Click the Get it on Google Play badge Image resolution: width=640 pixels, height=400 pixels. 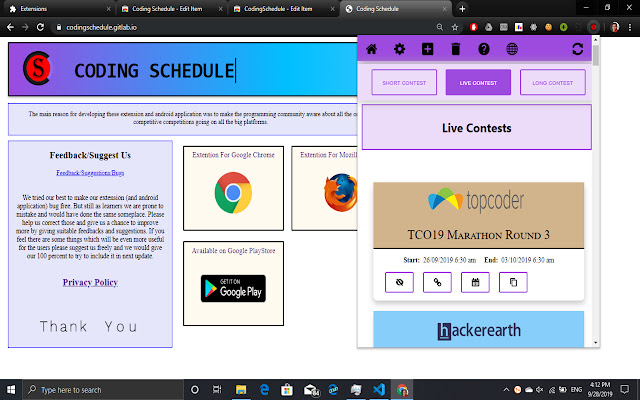[233, 289]
